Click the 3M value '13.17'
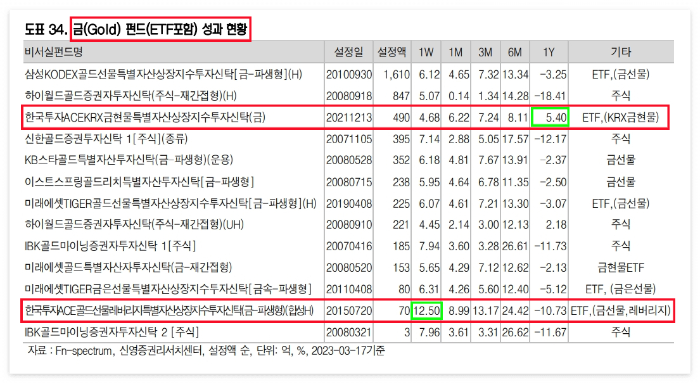Viewport: 700px width, 383px height. tap(486, 311)
